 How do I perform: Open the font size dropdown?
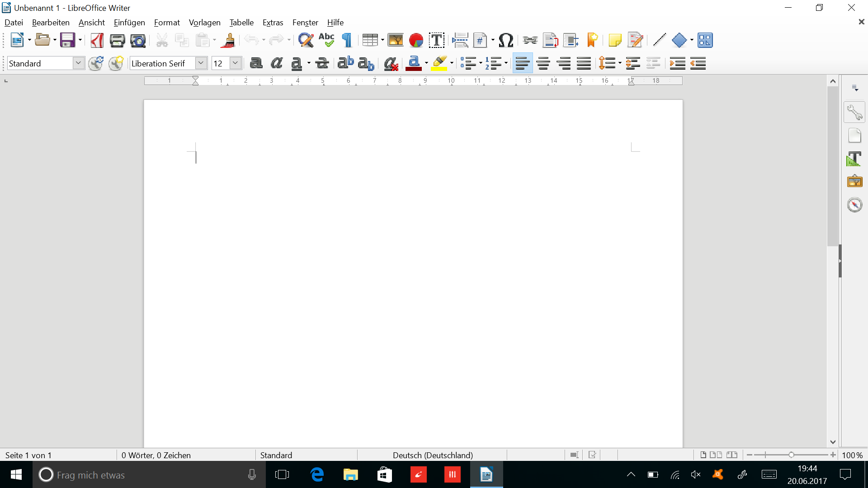[x=235, y=63]
